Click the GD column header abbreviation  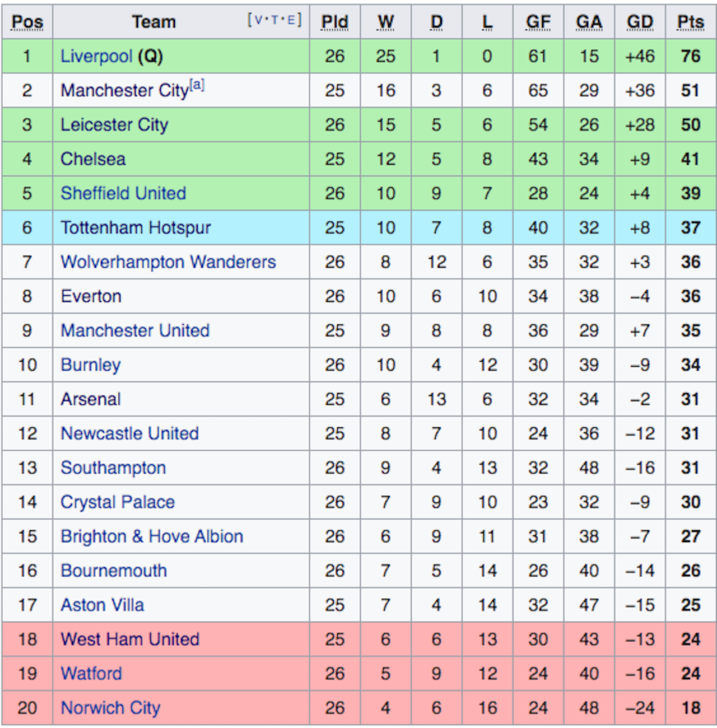click(640, 22)
